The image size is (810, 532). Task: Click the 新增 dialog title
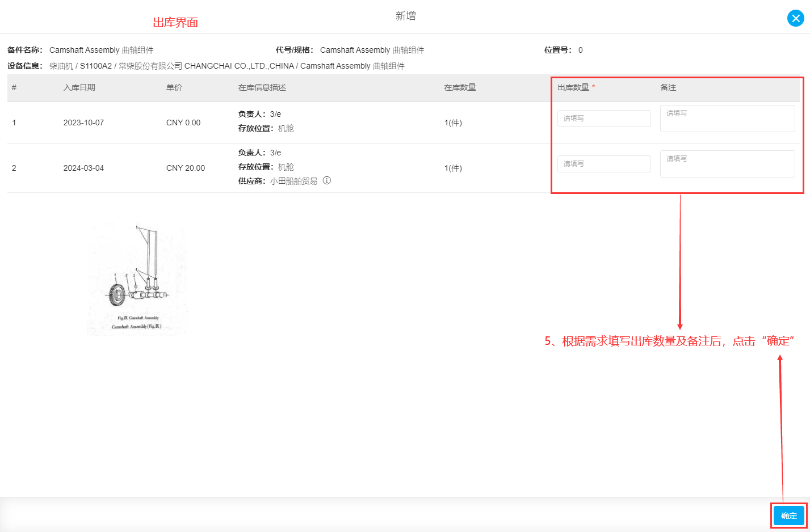pyautogui.click(x=405, y=16)
